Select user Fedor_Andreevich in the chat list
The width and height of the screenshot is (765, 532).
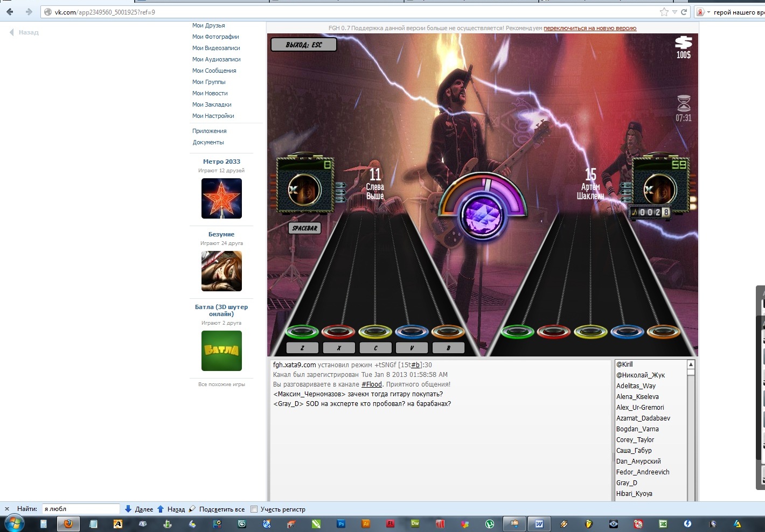643,472
